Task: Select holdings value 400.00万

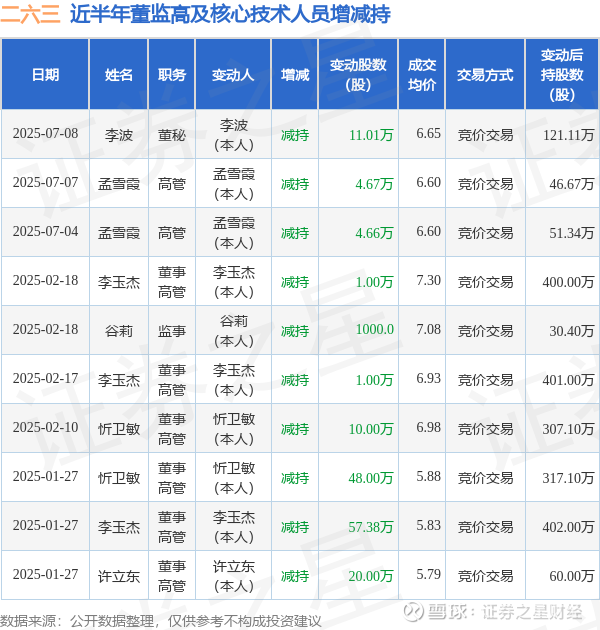Action: click(x=569, y=282)
